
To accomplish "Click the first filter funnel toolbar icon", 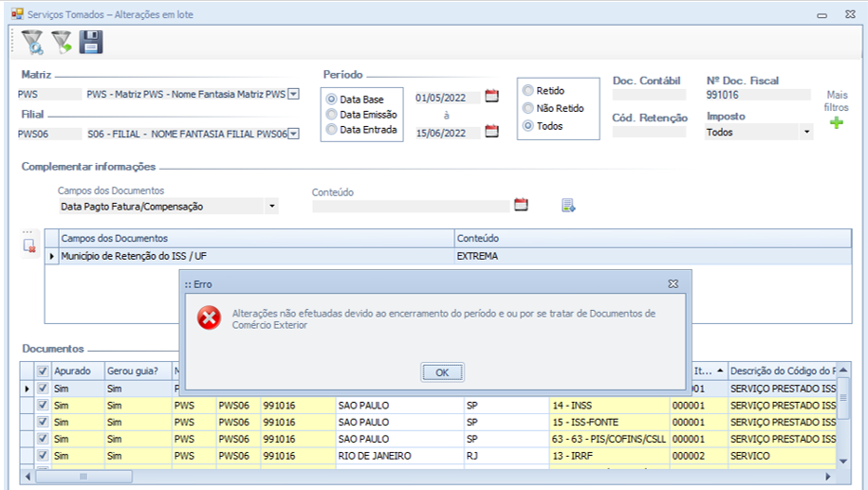I will (32, 42).
